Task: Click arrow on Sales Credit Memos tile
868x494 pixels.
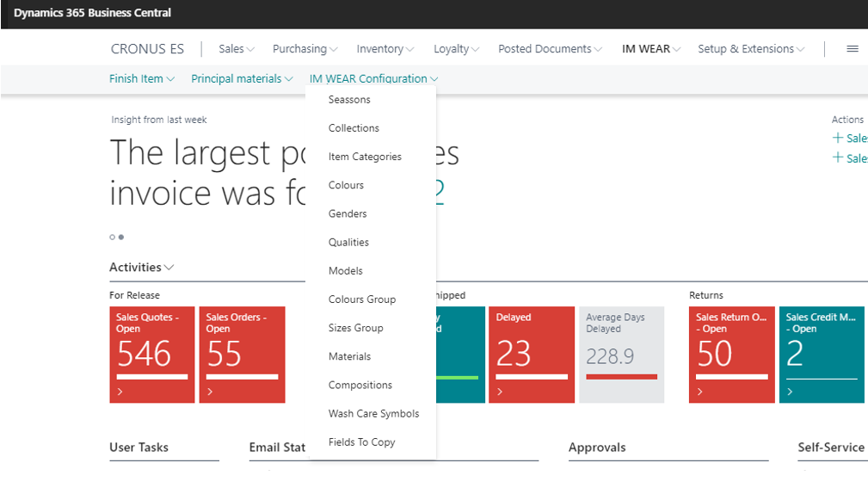Action: pyautogui.click(x=790, y=392)
